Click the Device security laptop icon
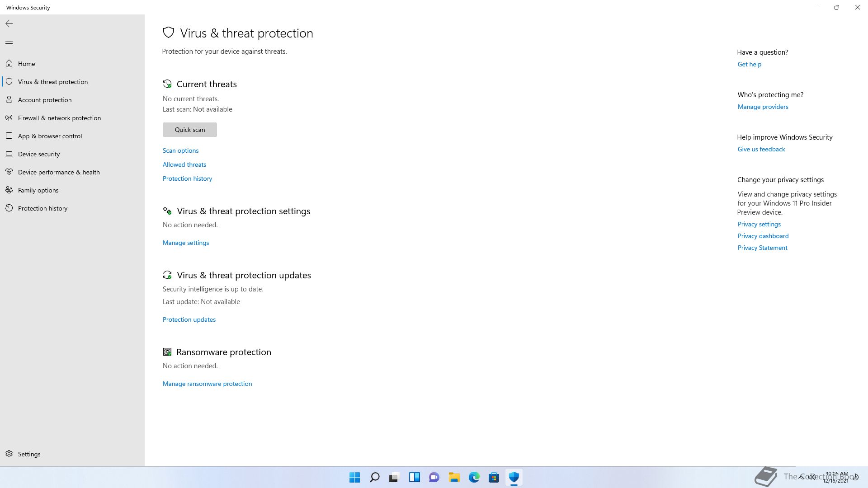The width and height of the screenshot is (868, 488). [9, 154]
